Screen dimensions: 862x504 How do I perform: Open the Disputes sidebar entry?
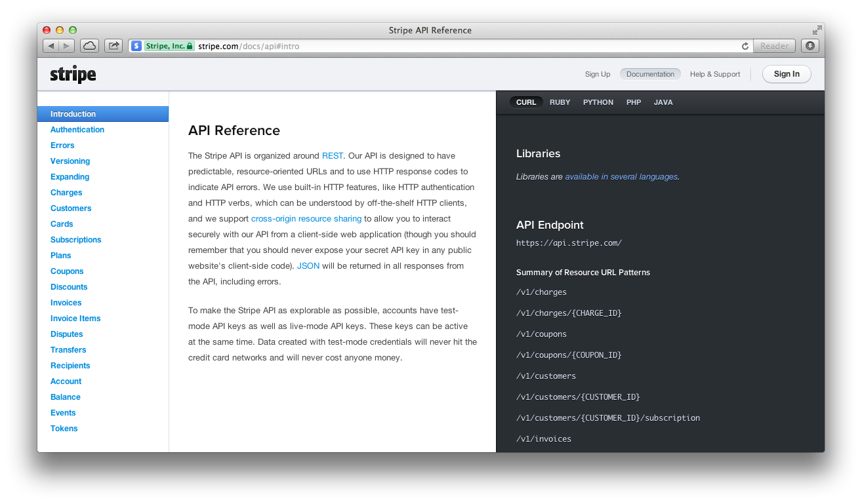click(66, 334)
